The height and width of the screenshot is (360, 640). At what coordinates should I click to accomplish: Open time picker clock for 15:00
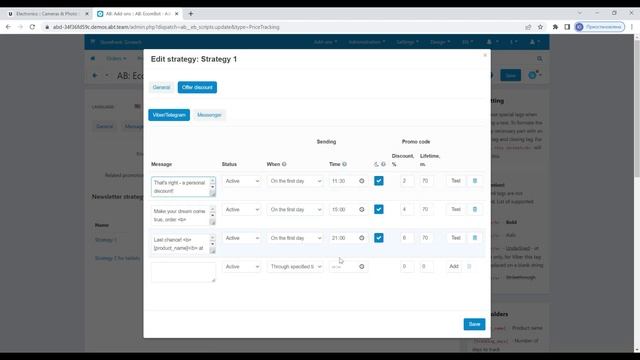pyautogui.click(x=362, y=209)
